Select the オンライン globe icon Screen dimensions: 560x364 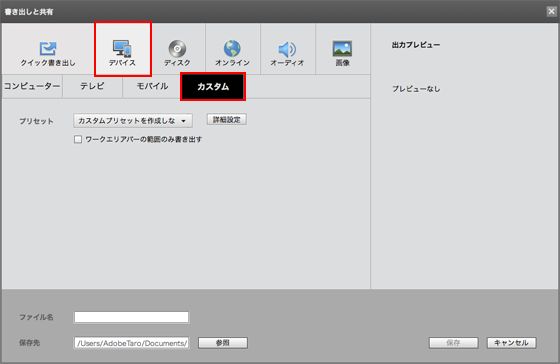pyautogui.click(x=232, y=49)
